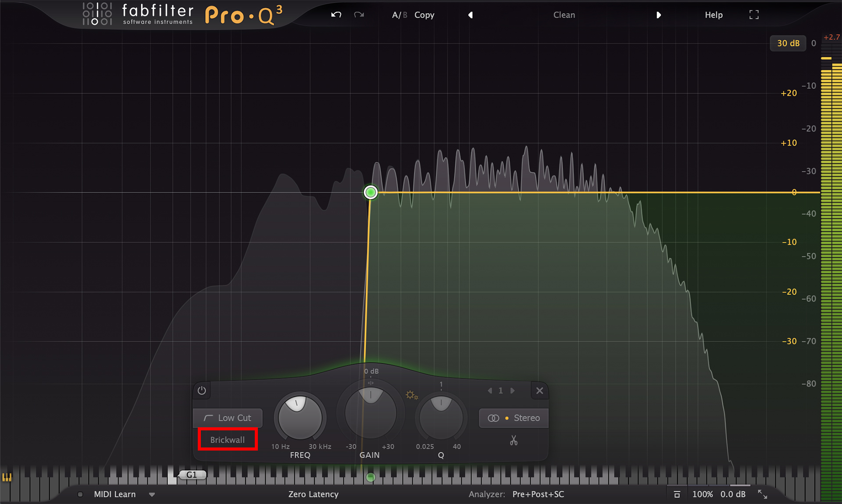Copy settings with the Copy button
The width and height of the screenshot is (842, 504).
[424, 15]
